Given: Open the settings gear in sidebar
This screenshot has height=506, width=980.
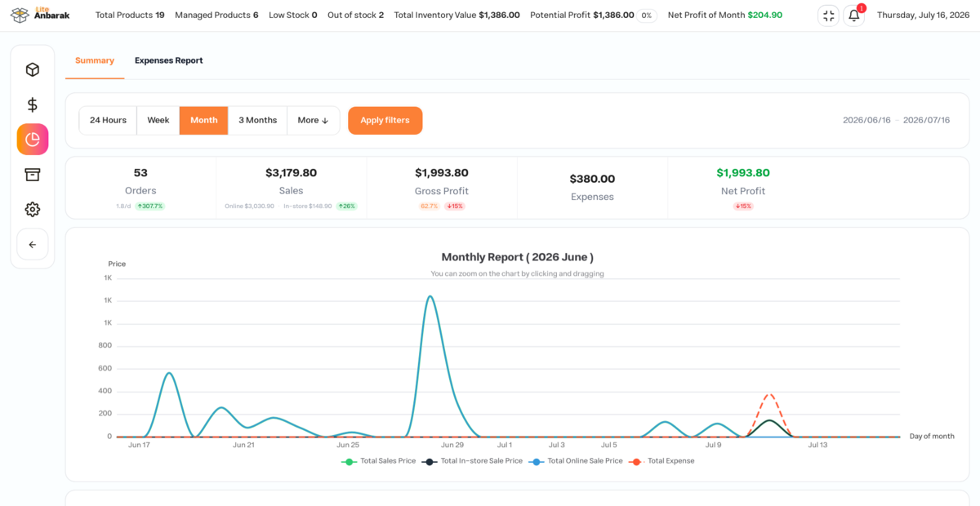Looking at the screenshot, I should point(33,210).
